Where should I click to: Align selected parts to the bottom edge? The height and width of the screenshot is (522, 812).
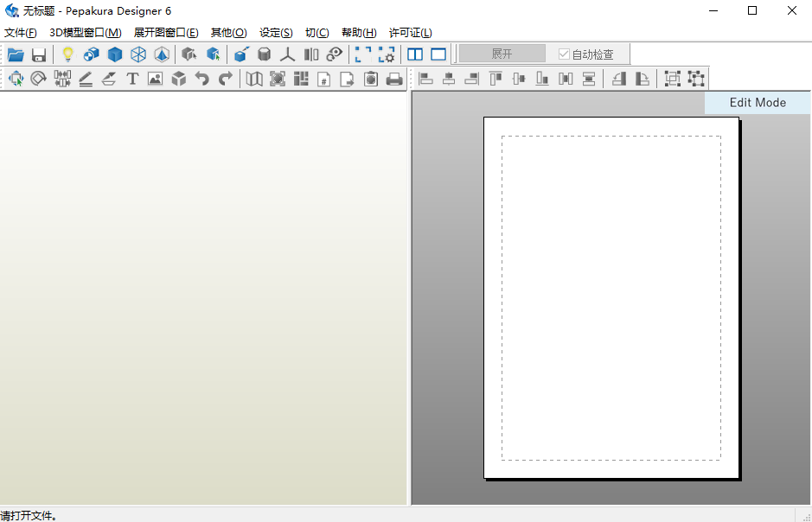[x=542, y=79]
